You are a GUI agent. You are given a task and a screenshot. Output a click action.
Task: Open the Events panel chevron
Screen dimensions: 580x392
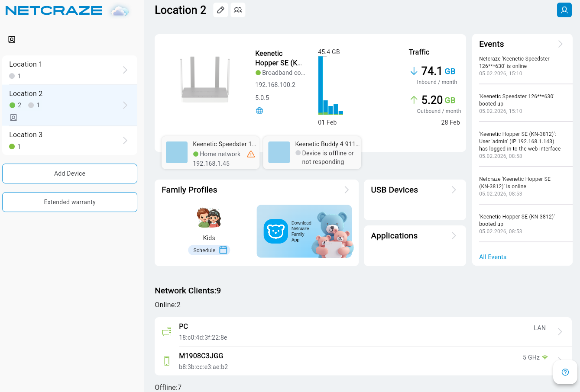pos(560,44)
